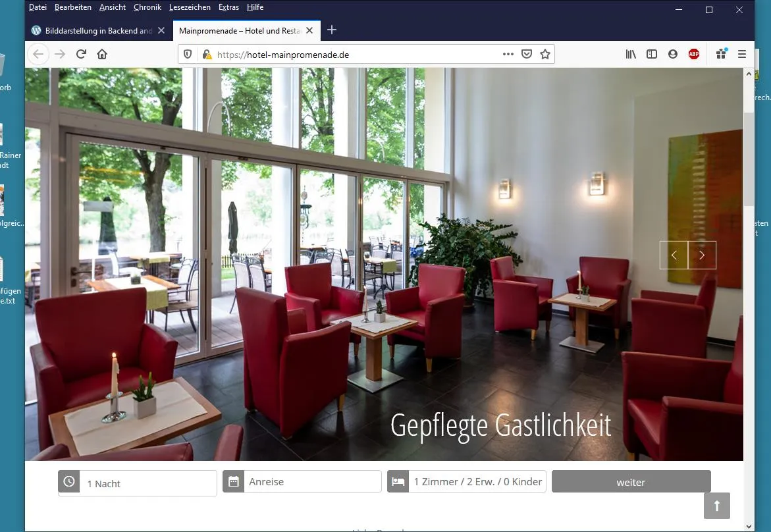Viewport: 771px width, 532px height.
Task: Open the What's New gift icon
Action: click(x=722, y=53)
